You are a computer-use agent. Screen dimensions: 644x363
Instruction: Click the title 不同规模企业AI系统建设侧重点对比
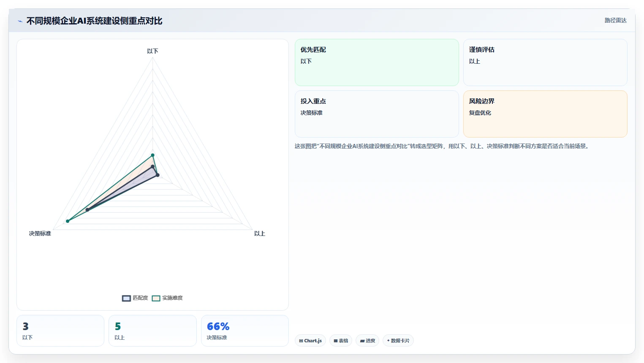tap(94, 21)
